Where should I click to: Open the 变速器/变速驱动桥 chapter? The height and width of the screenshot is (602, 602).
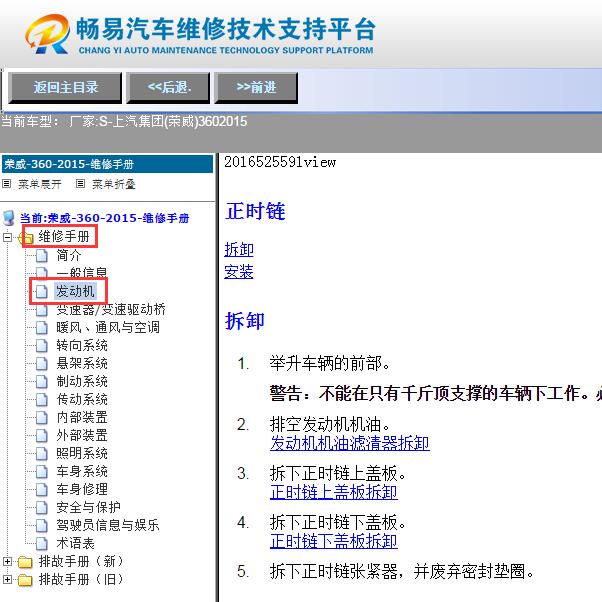click(111, 309)
